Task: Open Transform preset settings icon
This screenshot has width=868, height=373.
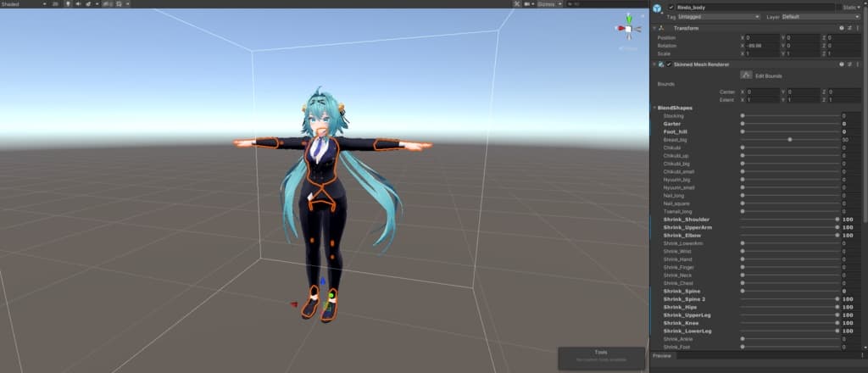Action: (x=849, y=28)
